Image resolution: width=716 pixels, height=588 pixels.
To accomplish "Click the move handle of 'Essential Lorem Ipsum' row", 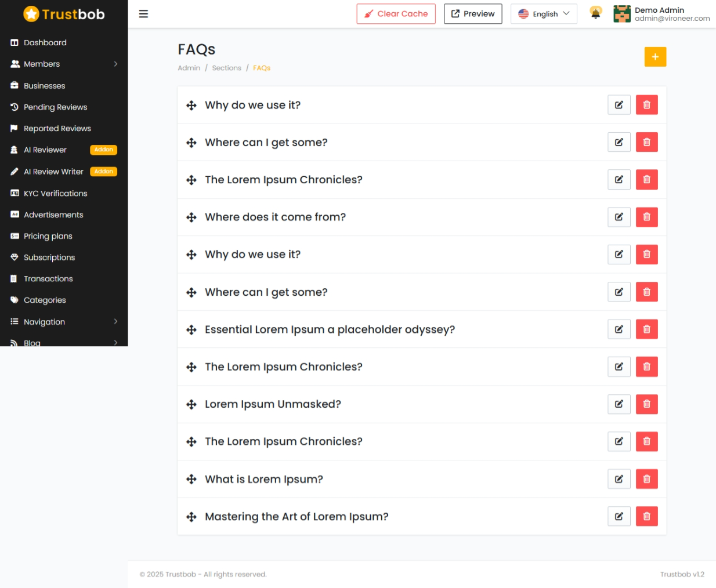I will (x=191, y=330).
